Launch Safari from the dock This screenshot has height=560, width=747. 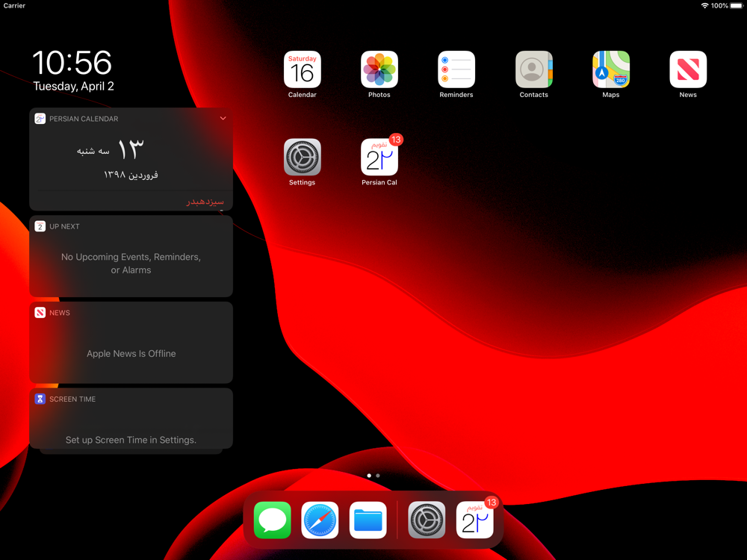[x=320, y=520]
